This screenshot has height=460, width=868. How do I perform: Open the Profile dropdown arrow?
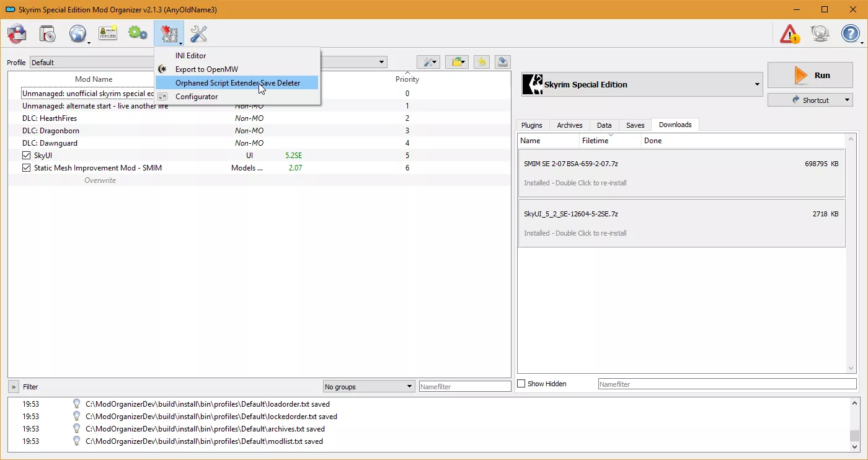pos(383,62)
